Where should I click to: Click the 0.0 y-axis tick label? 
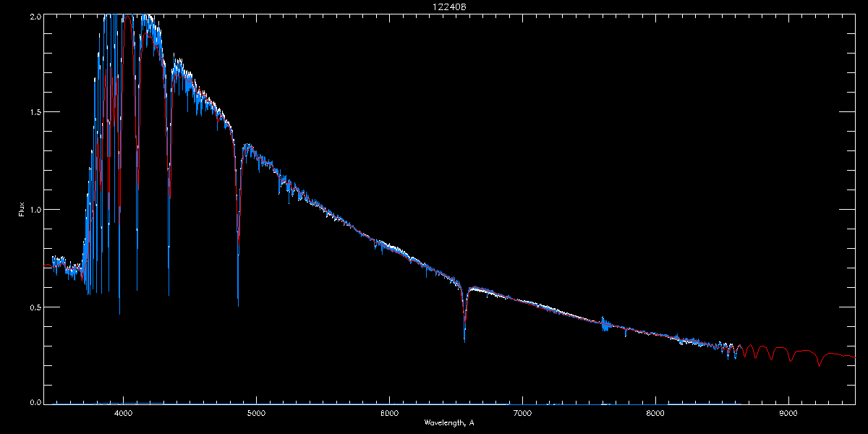pyautogui.click(x=34, y=401)
